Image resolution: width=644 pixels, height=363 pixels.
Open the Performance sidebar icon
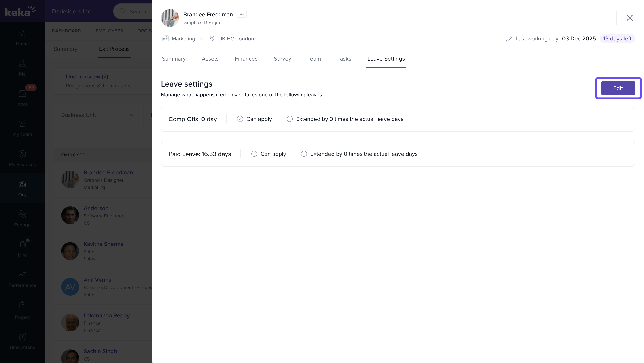pyautogui.click(x=22, y=274)
